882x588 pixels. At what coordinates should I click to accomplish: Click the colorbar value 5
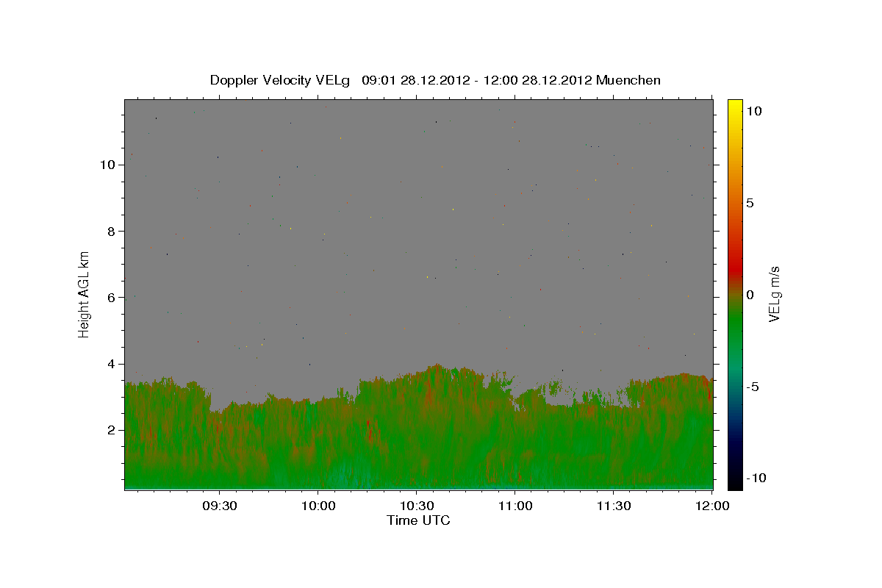click(750, 203)
